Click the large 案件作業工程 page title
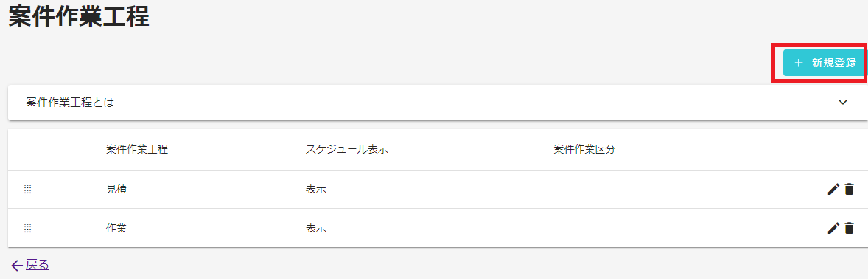 (x=79, y=17)
